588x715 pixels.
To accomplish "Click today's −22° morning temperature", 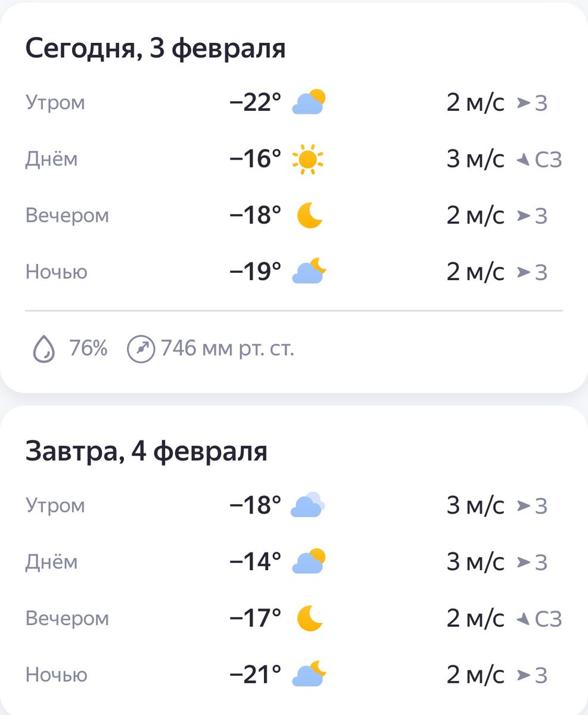I will [x=256, y=102].
